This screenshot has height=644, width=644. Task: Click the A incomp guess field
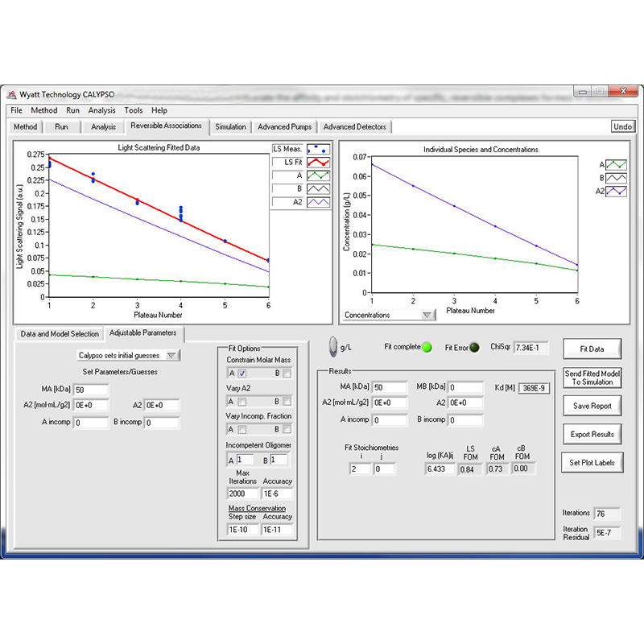pos(91,423)
